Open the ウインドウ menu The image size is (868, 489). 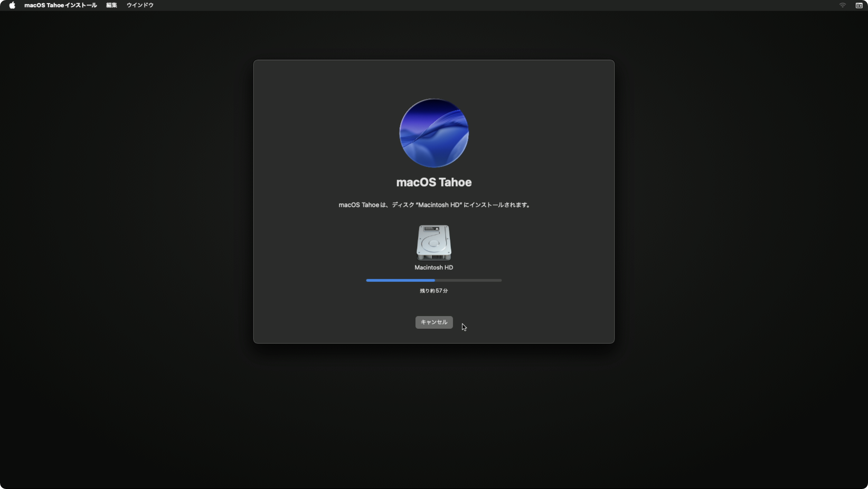140,5
